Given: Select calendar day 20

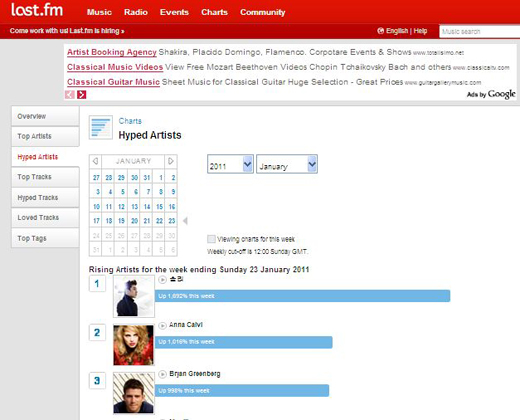Looking at the screenshot, I should point(134,221).
